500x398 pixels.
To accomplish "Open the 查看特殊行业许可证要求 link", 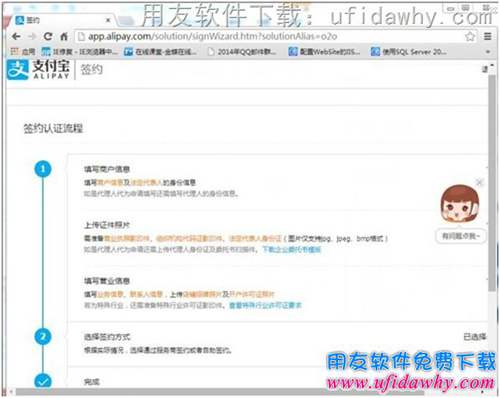I will pyautogui.click(x=265, y=305).
